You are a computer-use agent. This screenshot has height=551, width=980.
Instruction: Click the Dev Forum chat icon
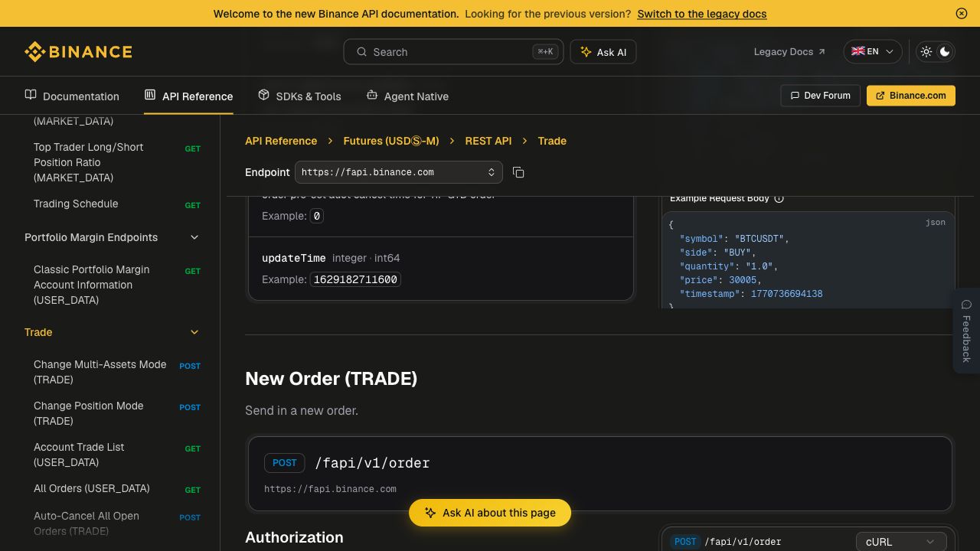tap(795, 96)
